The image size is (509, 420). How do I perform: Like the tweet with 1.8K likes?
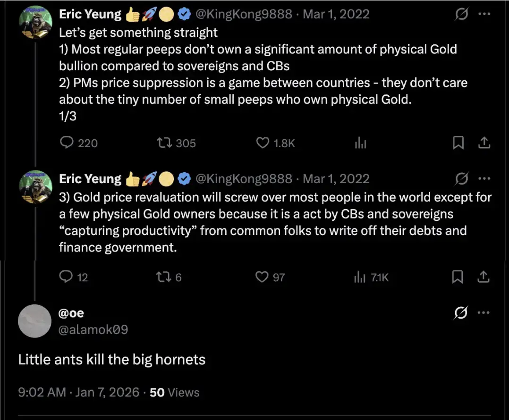[263, 143]
